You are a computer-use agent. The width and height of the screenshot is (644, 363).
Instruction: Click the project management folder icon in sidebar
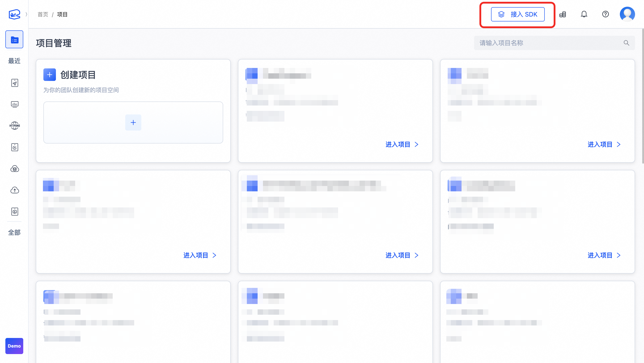pos(14,40)
